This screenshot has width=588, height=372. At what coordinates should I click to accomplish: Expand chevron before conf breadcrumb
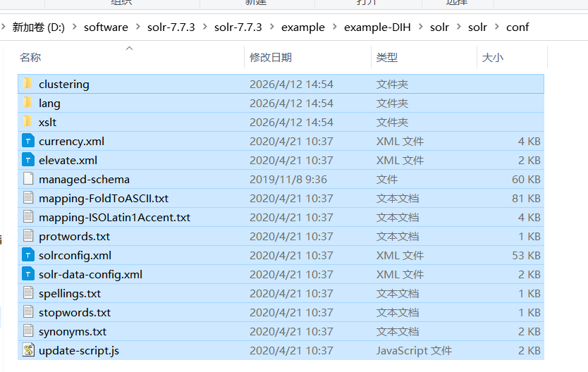point(497,27)
